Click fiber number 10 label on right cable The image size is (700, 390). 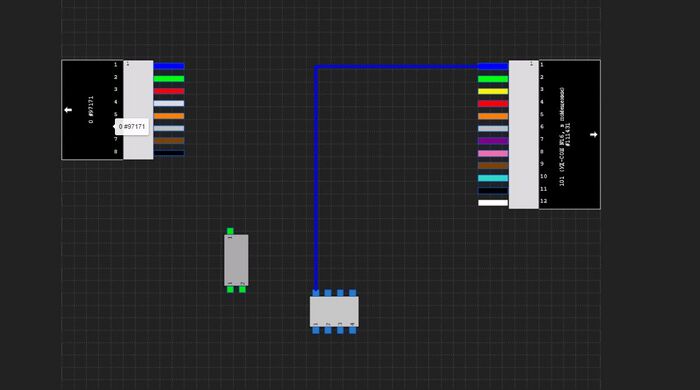543,176
